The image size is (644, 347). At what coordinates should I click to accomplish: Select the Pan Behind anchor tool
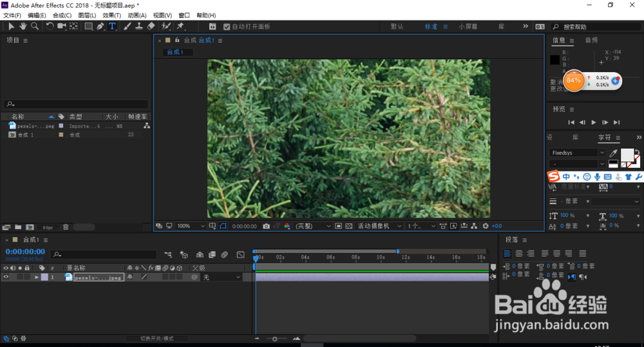73,26
